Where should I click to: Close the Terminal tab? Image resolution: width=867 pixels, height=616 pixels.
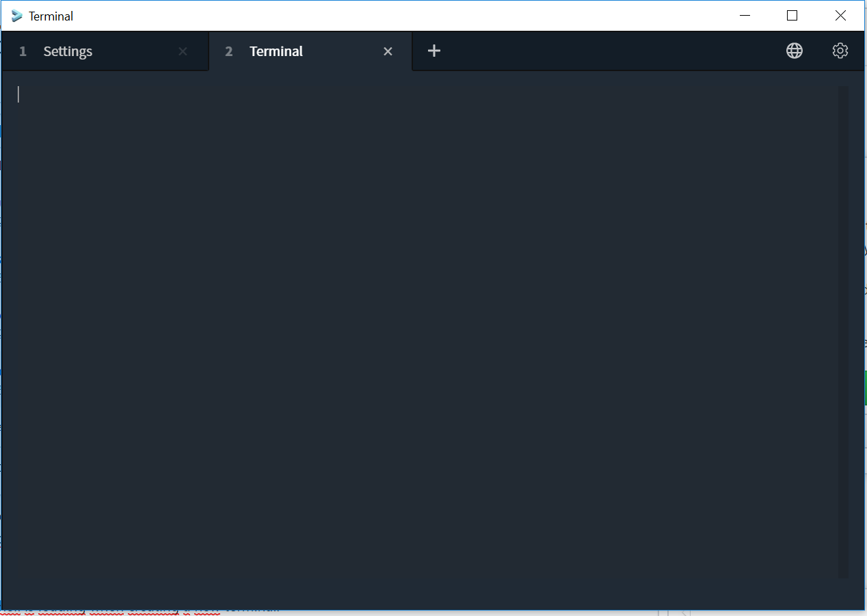pyautogui.click(x=388, y=51)
